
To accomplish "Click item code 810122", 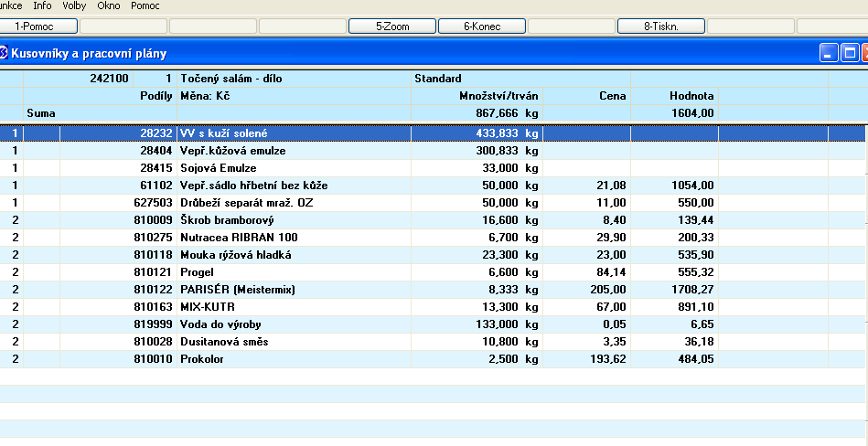I will coord(154,290).
